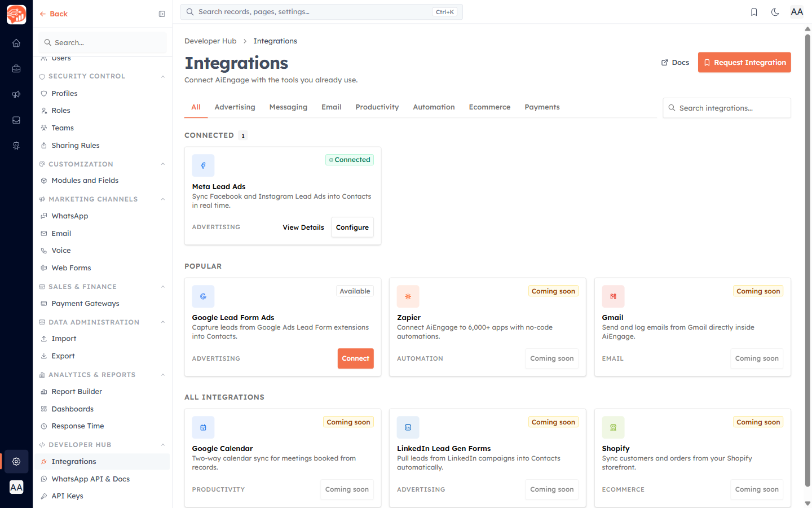Image resolution: width=812 pixels, height=508 pixels.
Task: Click the Gmail logo icon
Action: point(613,296)
